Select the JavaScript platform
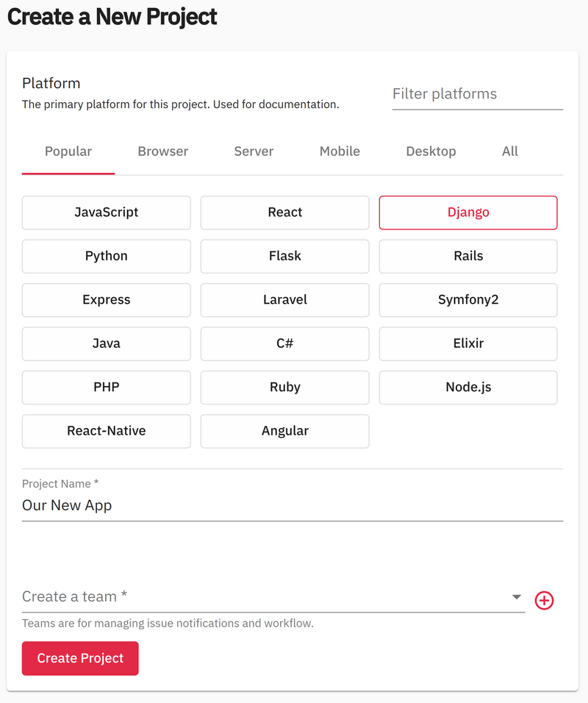 tap(106, 213)
